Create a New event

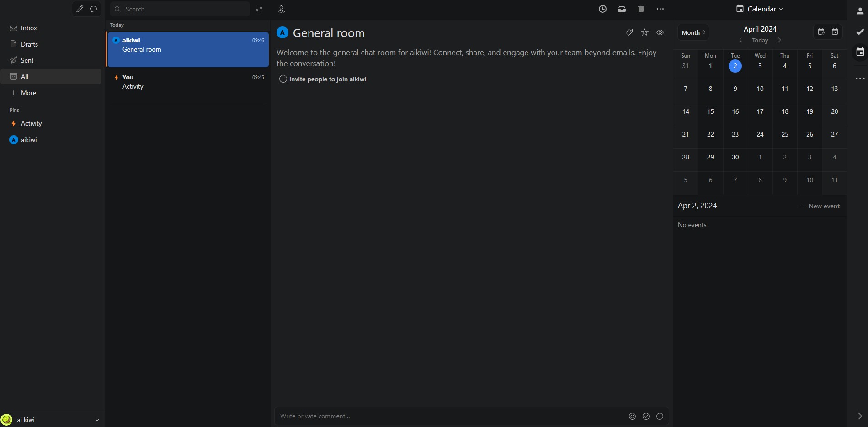(x=820, y=206)
